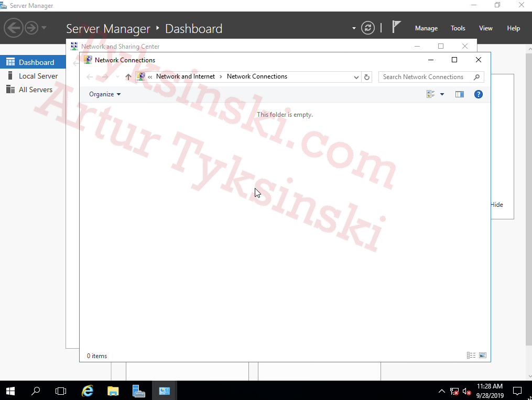
Task: Open the Manage menu
Action: pyautogui.click(x=426, y=28)
